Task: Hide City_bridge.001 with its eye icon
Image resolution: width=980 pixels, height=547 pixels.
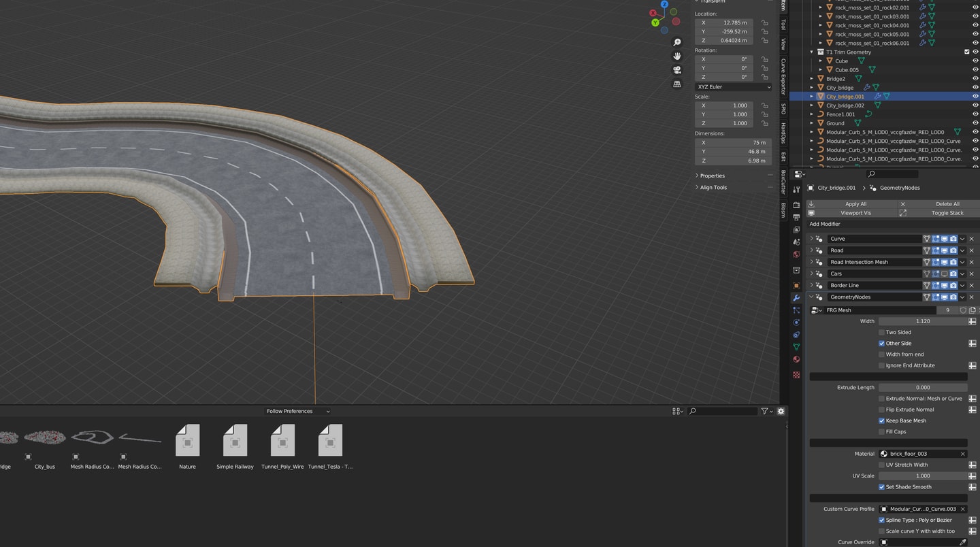Action: (x=975, y=97)
